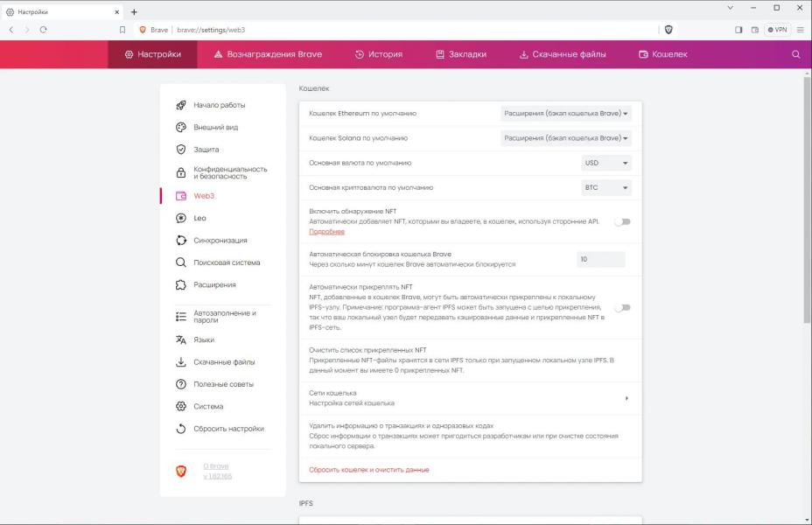Open the Закладки header tab

[x=461, y=54]
